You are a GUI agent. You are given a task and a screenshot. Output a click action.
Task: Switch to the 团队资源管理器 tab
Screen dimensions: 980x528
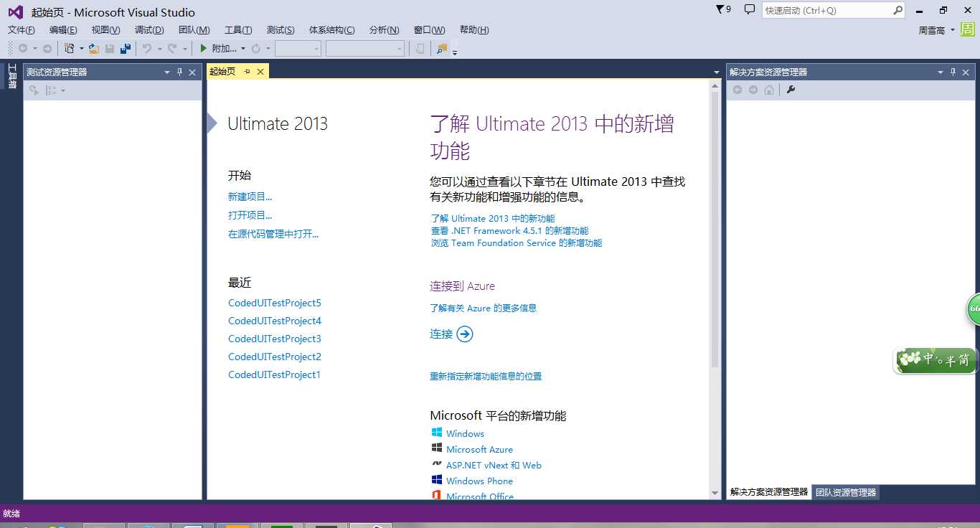(846, 492)
